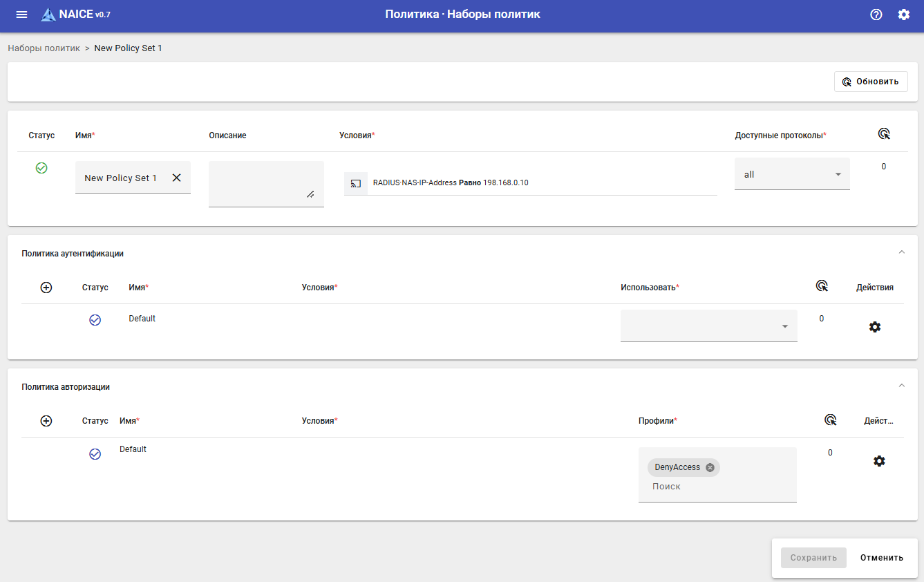This screenshot has height=582, width=924.
Task: Open the available protocols 'all' dropdown
Action: 792,175
